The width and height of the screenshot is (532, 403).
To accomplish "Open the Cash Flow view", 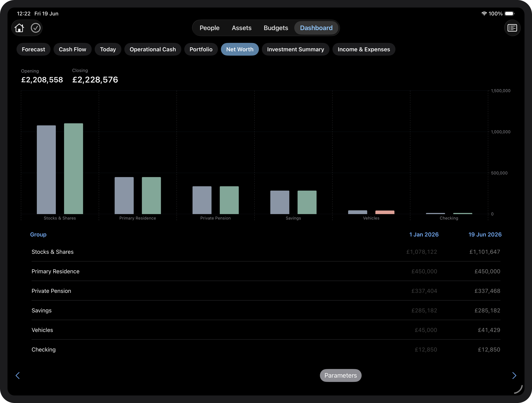I will coord(72,49).
